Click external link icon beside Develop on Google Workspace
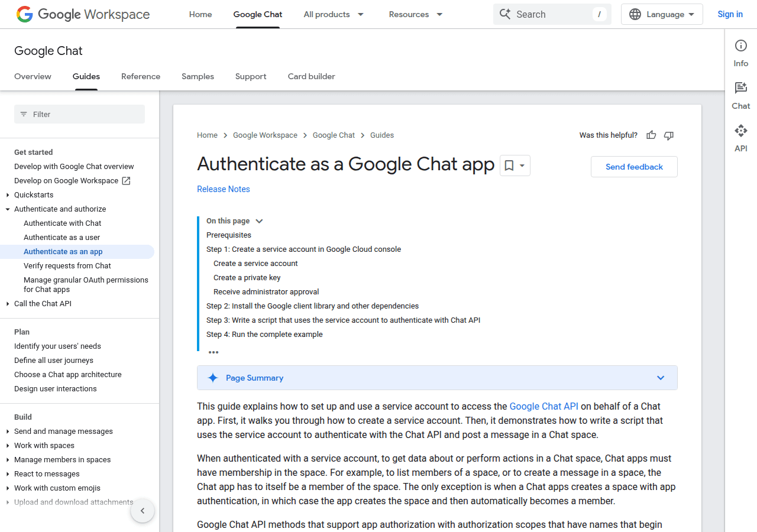Image resolution: width=757 pixels, height=532 pixels. point(126,181)
